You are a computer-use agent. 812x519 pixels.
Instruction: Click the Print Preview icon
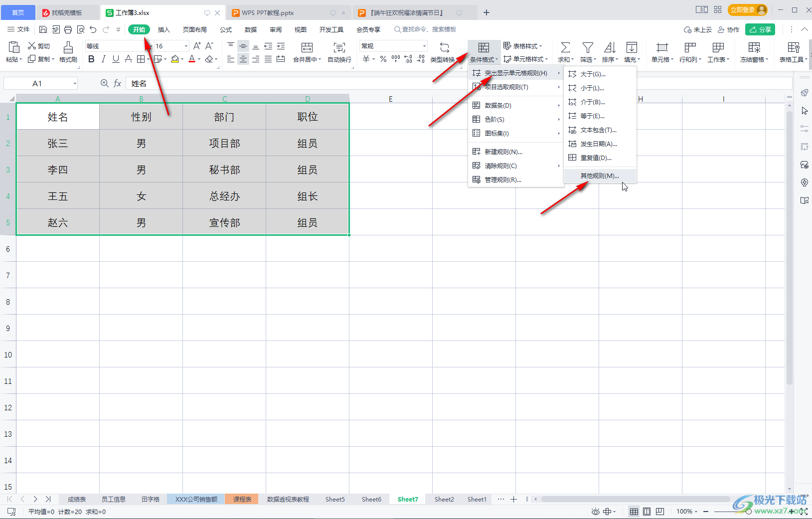(x=81, y=30)
